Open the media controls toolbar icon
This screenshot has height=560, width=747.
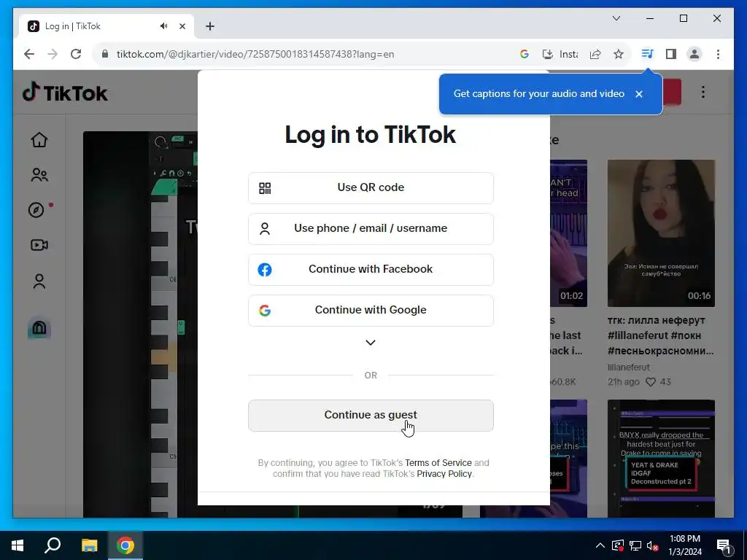647,54
